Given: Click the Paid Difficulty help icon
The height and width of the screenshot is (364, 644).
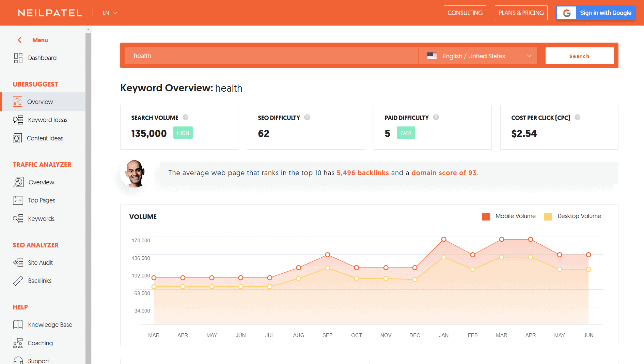Looking at the screenshot, I should click(436, 117).
